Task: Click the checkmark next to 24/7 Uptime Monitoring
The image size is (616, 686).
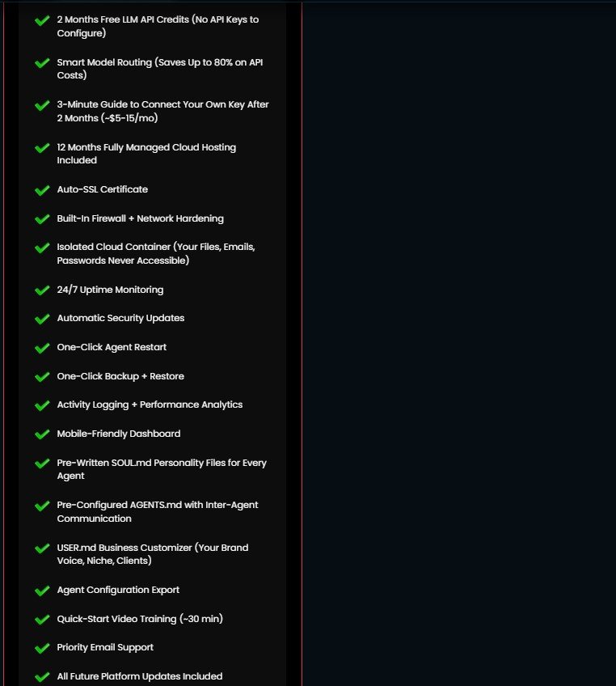Action: pyautogui.click(x=42, y=290)
